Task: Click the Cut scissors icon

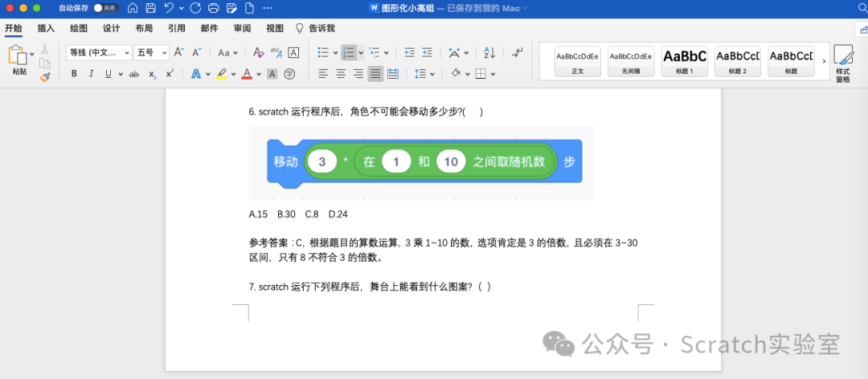Action: (44, 49)
